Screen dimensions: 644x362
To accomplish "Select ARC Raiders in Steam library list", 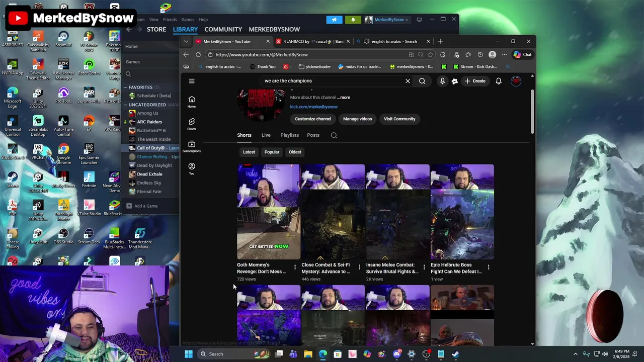I will 149,122.
